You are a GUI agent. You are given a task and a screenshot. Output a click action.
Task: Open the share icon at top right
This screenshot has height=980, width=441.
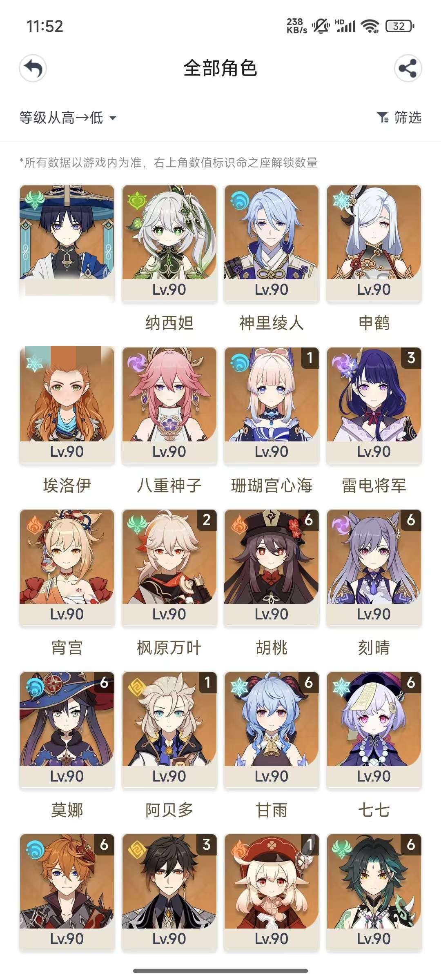(408, 68)
